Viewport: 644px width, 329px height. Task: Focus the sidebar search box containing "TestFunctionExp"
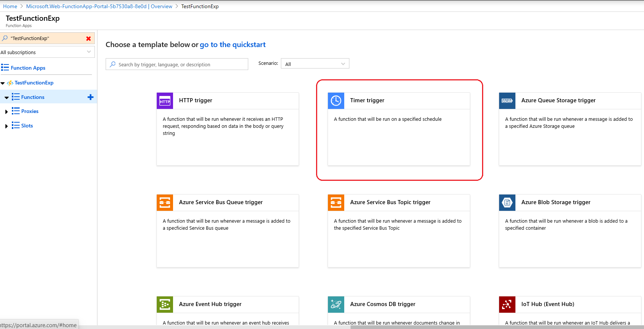pyautogui.click(x=47, y=38)
